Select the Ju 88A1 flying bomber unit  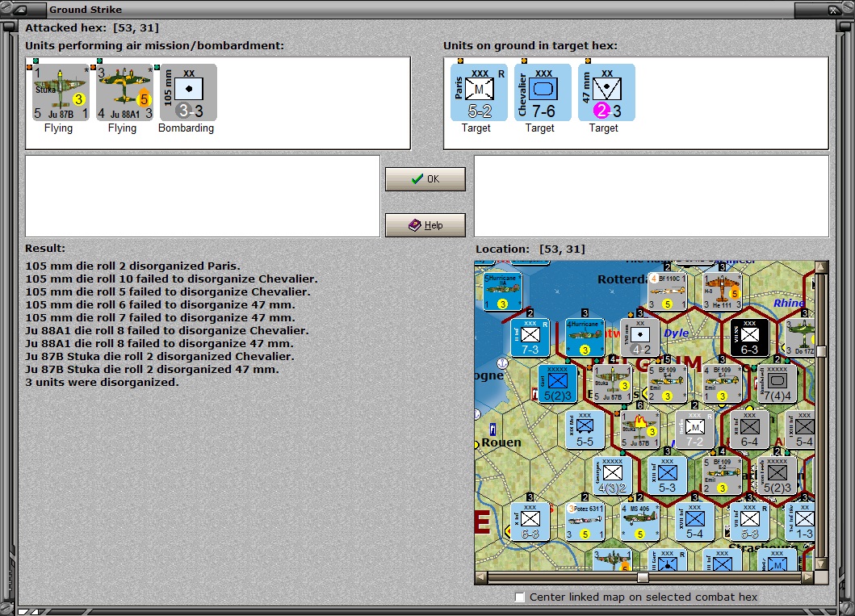tap(124, 92)
